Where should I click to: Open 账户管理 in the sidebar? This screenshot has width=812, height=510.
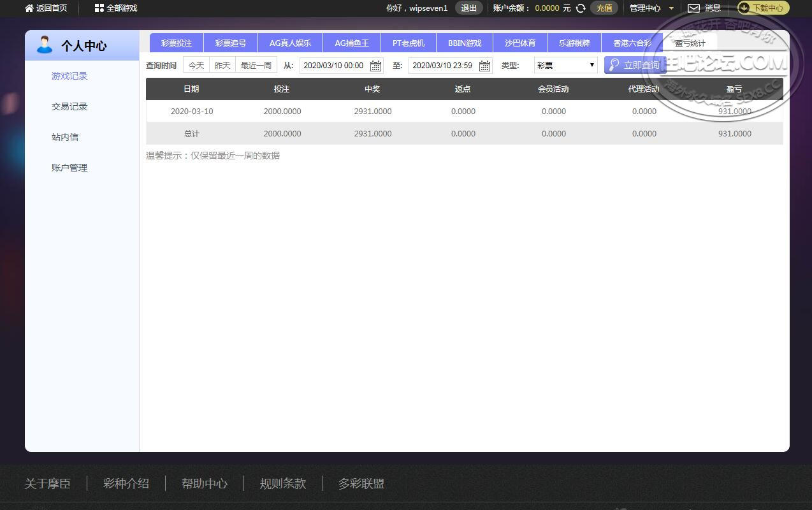tap(69, 168)
